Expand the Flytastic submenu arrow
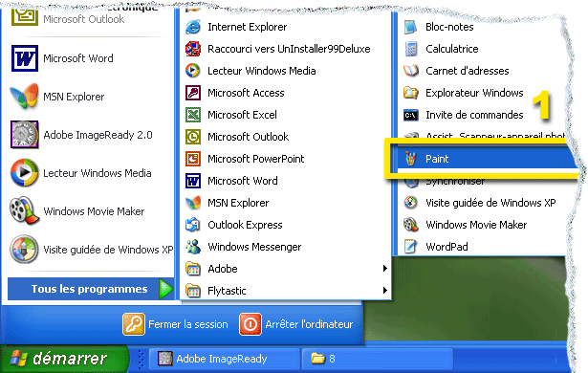 click(x=384, y=291)
